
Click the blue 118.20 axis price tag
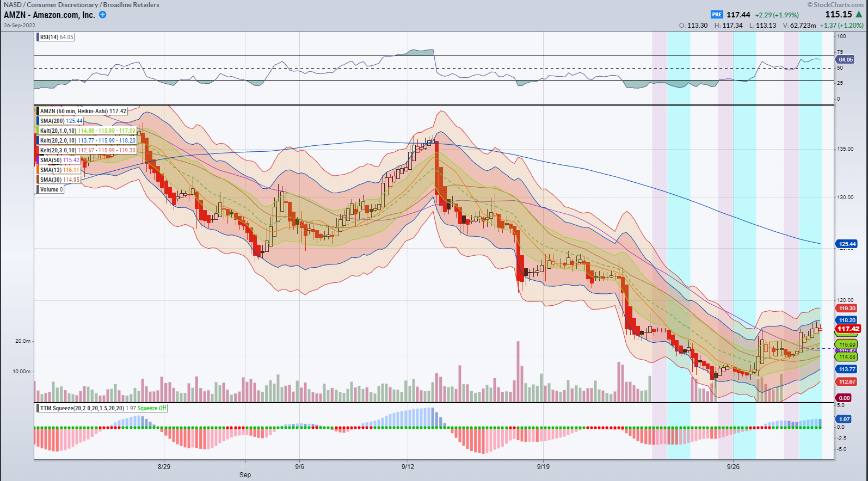click(847, 320)
